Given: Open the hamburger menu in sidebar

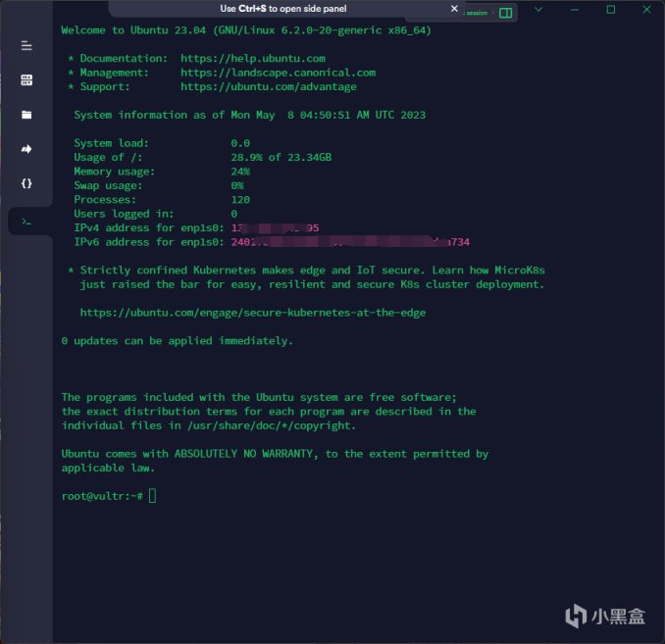Looking at the screenshot, I should point(26,45).
